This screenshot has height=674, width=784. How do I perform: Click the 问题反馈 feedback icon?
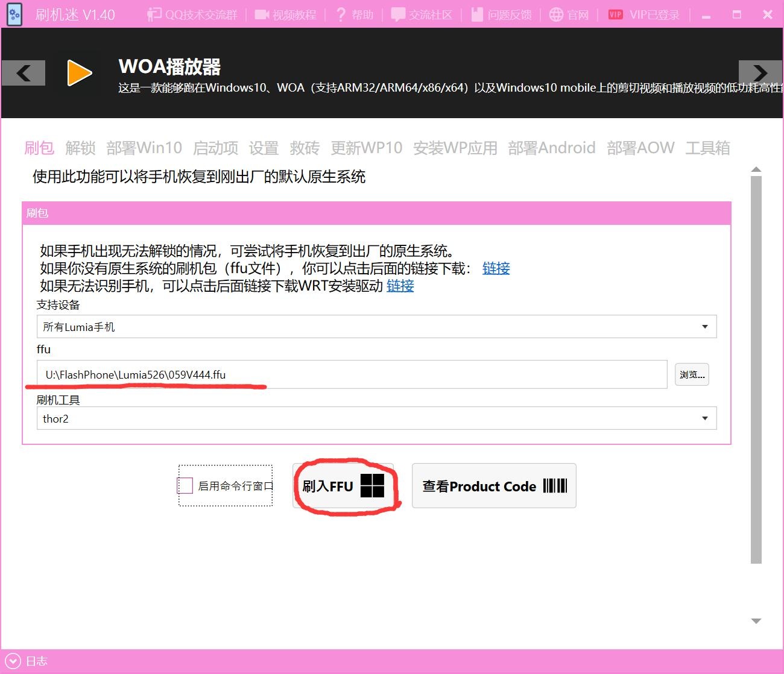coord(477,14)
